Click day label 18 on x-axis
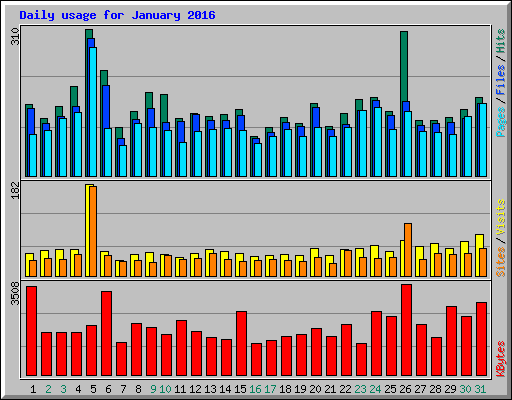The width and height of the screenshot is (512, 400). 285,389
